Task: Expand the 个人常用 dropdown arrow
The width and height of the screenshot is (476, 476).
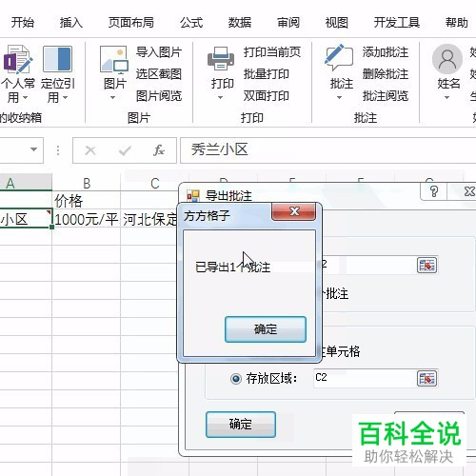Action: 25,97
